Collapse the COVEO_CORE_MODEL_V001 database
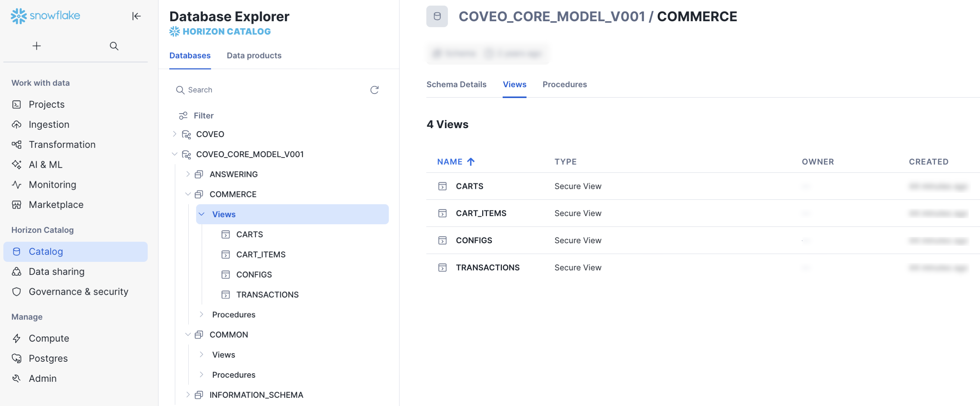 coord(175,154)
